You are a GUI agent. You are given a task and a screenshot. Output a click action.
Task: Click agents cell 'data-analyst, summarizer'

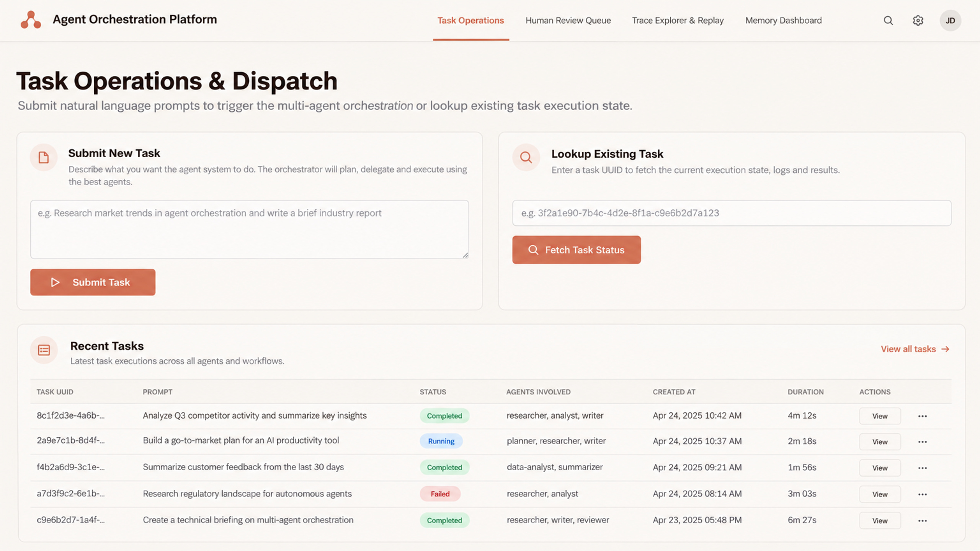(x=555, y=467)
